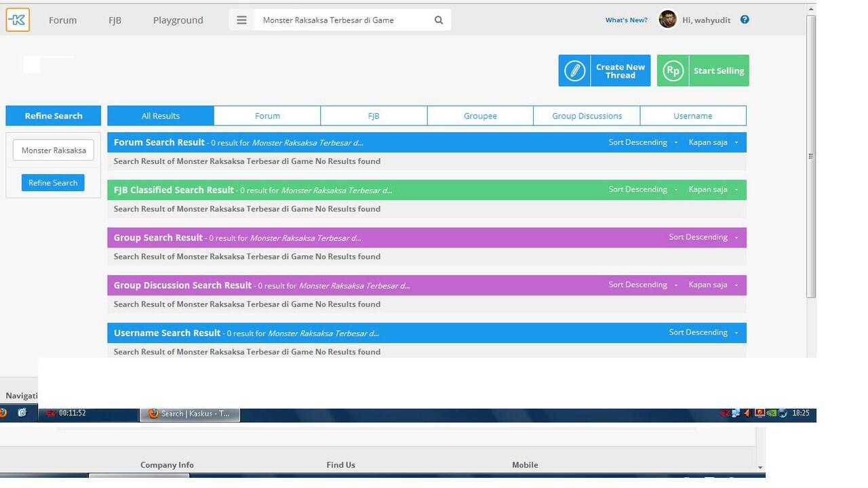868x488 pixels.
Task: Open the help question mark icon
Action: 745,20
